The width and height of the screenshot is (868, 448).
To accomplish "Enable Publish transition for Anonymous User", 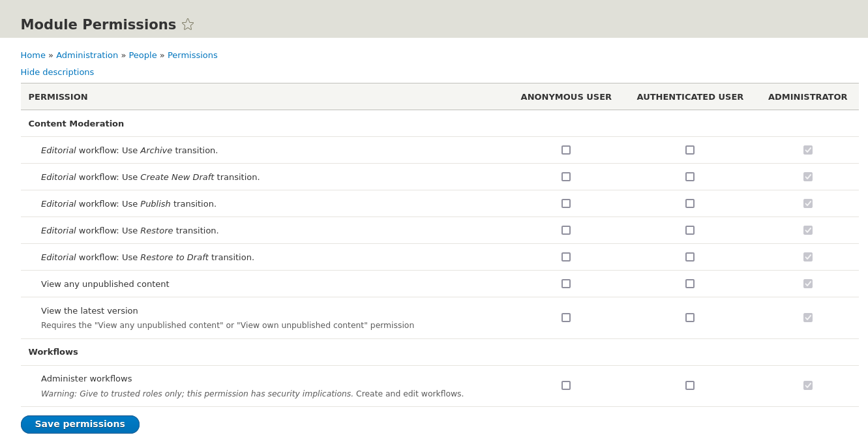I will coord(565,203).
